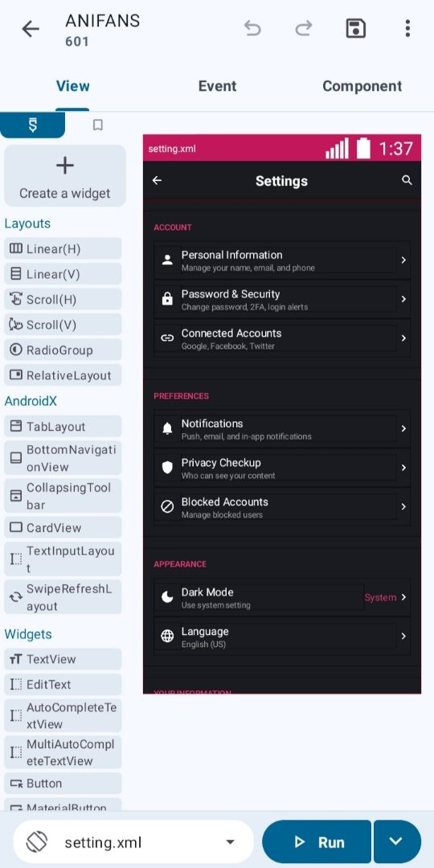This screenshot has height=868, width=434.
Task: Switch to the Component tab
Action: point(362,86)
